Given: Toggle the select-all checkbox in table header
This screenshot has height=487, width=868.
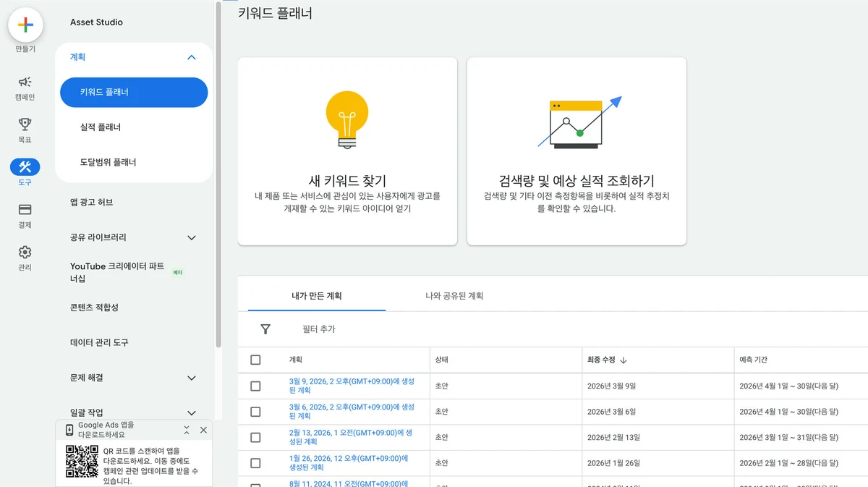Looking at the screenshot, I should (255, 360).
